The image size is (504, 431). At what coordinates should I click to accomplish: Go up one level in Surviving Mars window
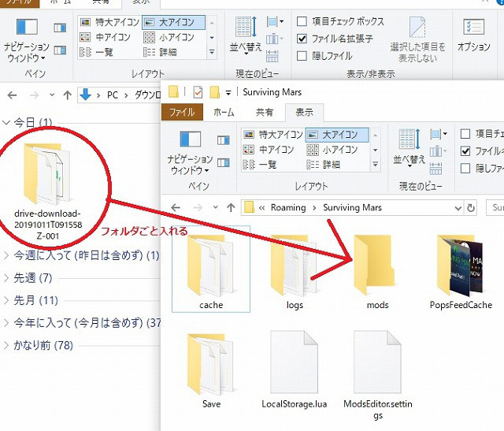coord(231,208)
